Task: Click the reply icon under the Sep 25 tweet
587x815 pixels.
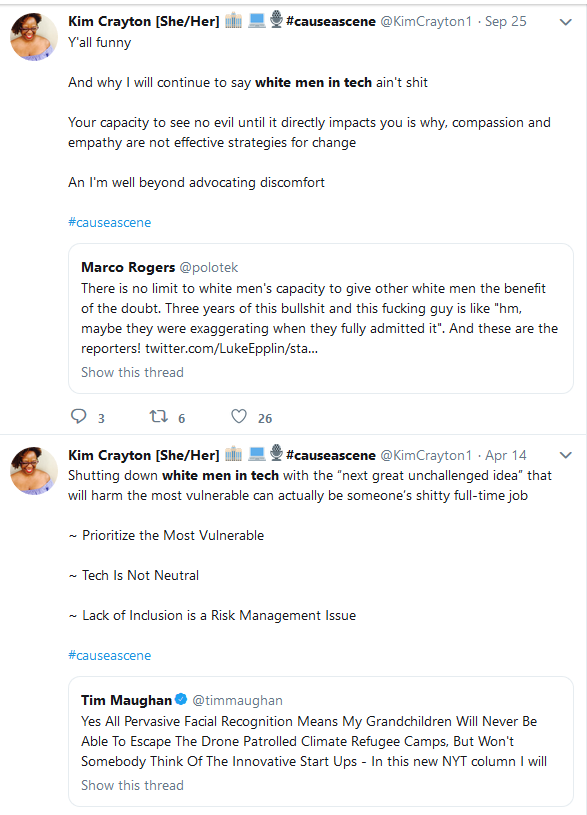Action: click(79, 416)
